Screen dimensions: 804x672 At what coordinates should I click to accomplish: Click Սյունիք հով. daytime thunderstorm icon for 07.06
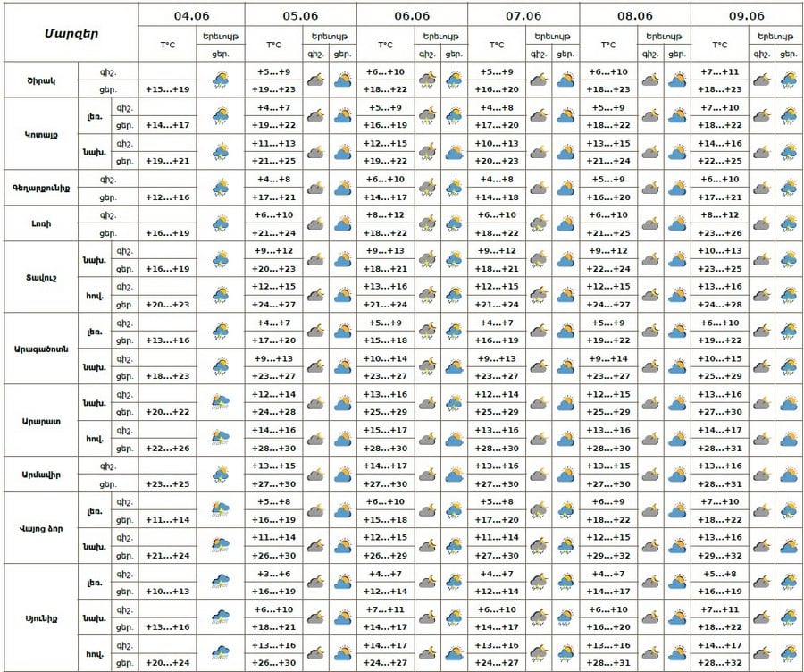[x=565, y=653]
